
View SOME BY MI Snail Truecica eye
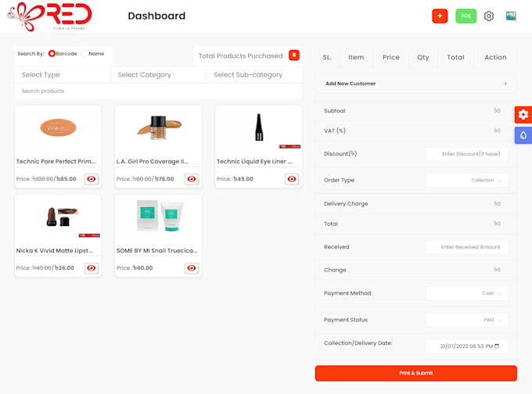coord(192,268)
